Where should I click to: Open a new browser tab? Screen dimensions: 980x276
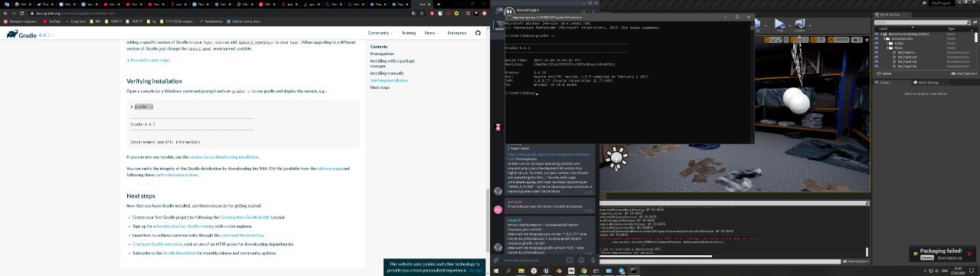439,5
